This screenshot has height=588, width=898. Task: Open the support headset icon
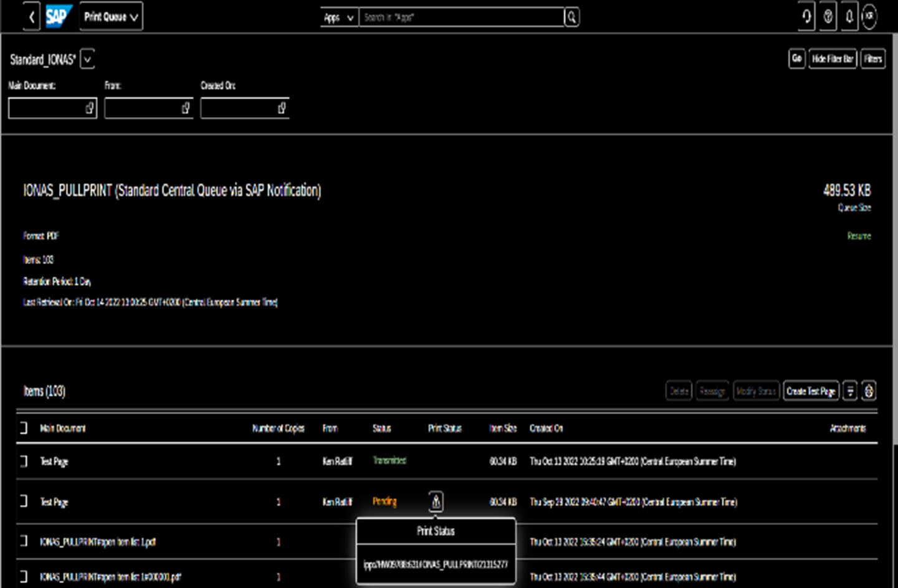[806, 17]
